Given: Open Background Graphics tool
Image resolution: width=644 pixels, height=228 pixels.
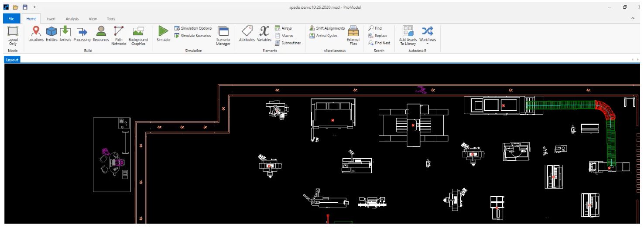Looking at the screenshot, I should point(138,34).
